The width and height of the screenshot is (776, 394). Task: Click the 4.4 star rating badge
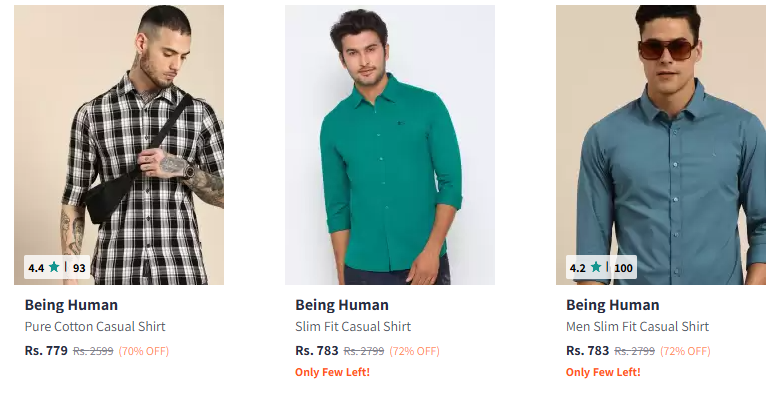[x=44, y=268]
